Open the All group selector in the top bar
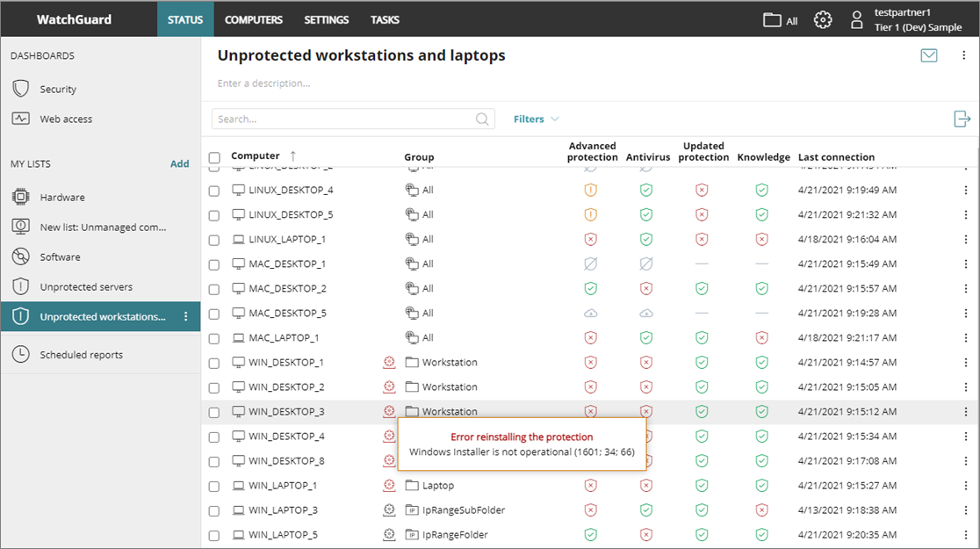980x549 pixels. (x=780, y=19)
